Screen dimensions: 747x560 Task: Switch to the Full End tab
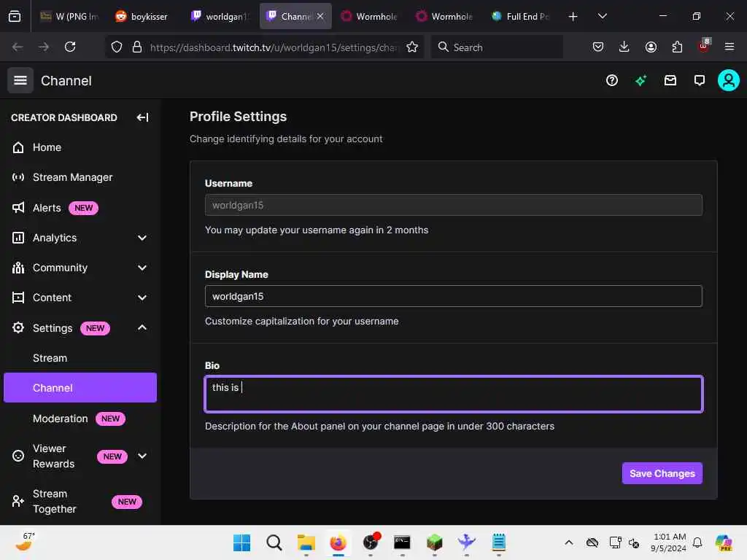point(521,16)
